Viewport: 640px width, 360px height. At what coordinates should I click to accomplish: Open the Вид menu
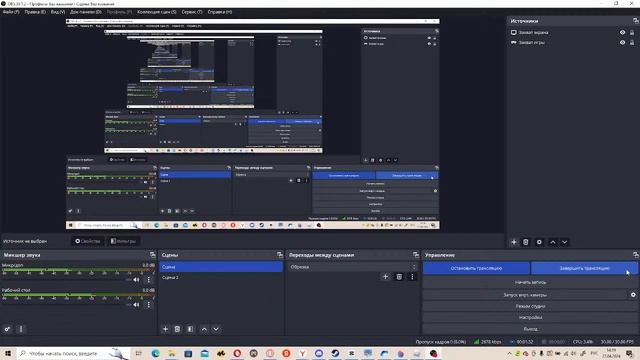[58, 12]
